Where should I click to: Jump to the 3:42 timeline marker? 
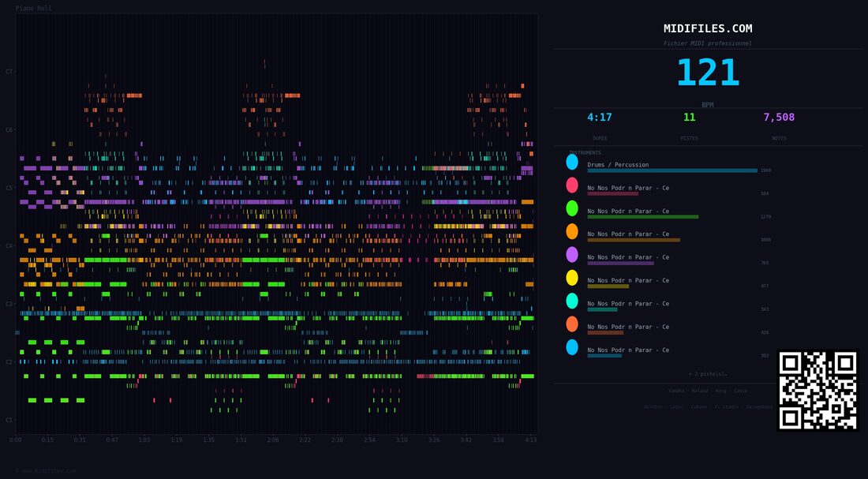(466, 440)
